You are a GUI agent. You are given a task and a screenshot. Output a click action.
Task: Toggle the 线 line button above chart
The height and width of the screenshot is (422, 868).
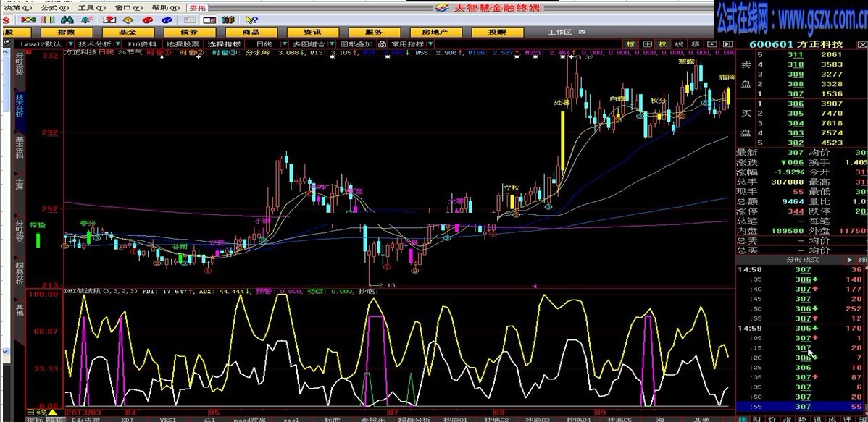(678, 44)
